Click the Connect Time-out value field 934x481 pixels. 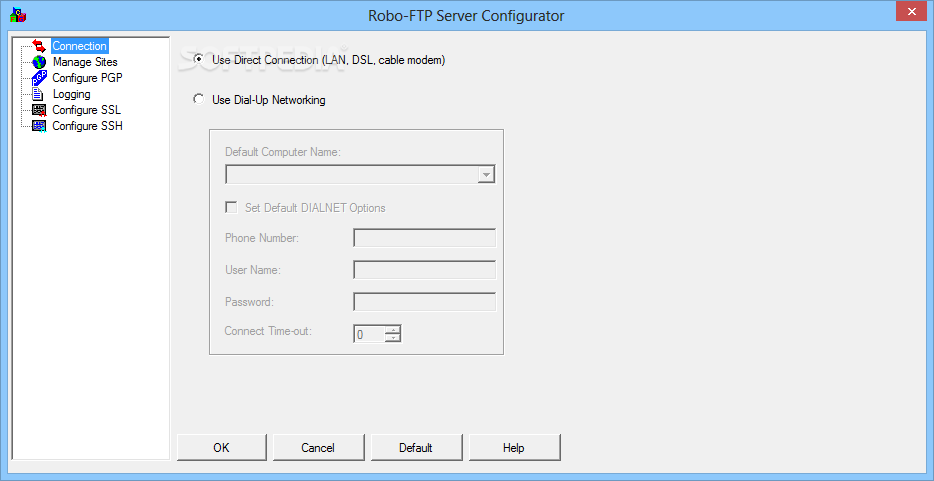369,334
